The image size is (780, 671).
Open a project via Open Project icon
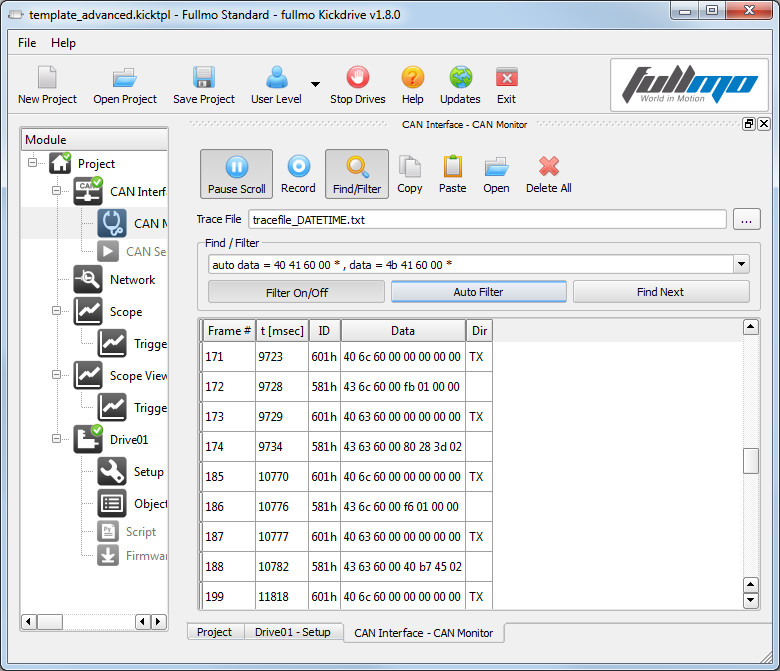tap(125, 78)
